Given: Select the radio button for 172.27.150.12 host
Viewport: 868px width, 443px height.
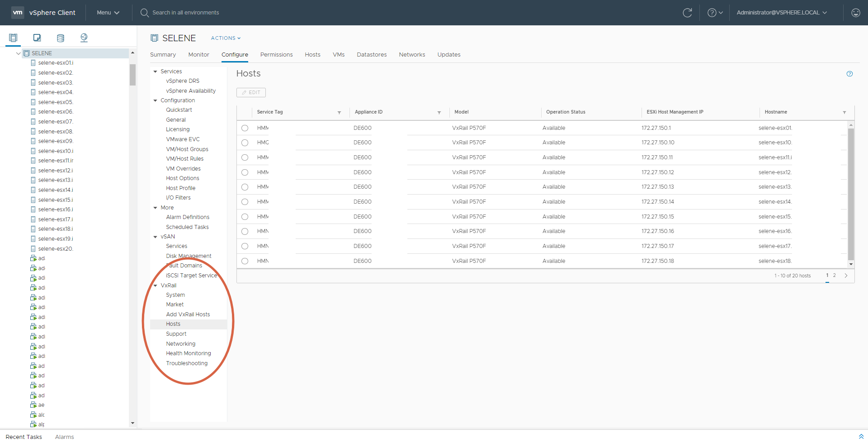Looking at the screenshot, I should coord(245,172).
